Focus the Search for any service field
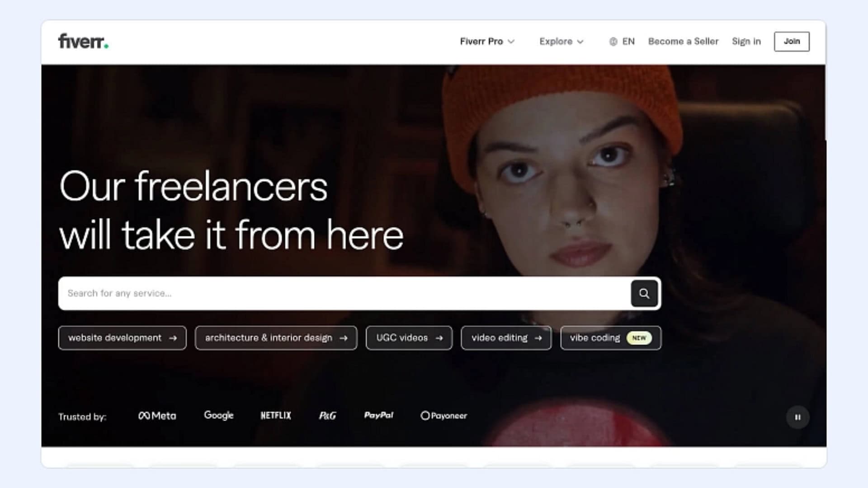Image resolution: width=868 pixels, height=488 pixels. pyautogui.click(x=344, y=293)
